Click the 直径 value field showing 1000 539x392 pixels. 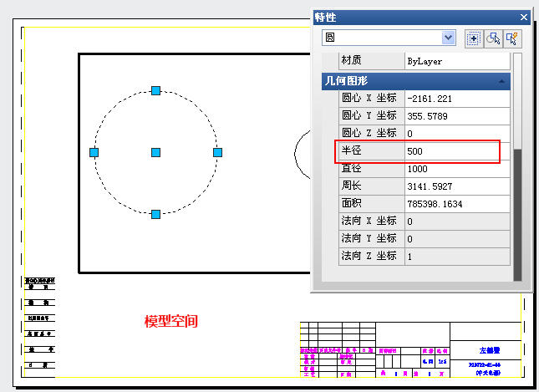click(x=456, y=169)
